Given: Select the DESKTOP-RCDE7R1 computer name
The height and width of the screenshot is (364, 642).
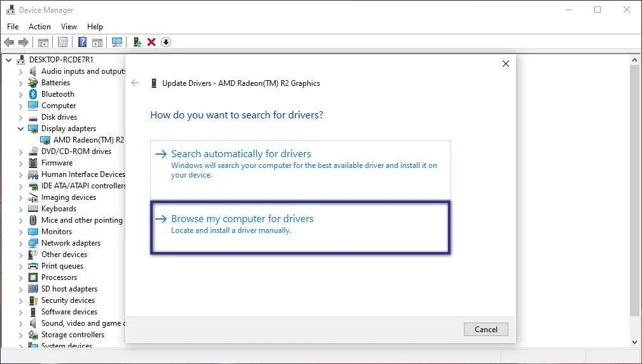Looking at the screenshot, I should tap(61, 60).
